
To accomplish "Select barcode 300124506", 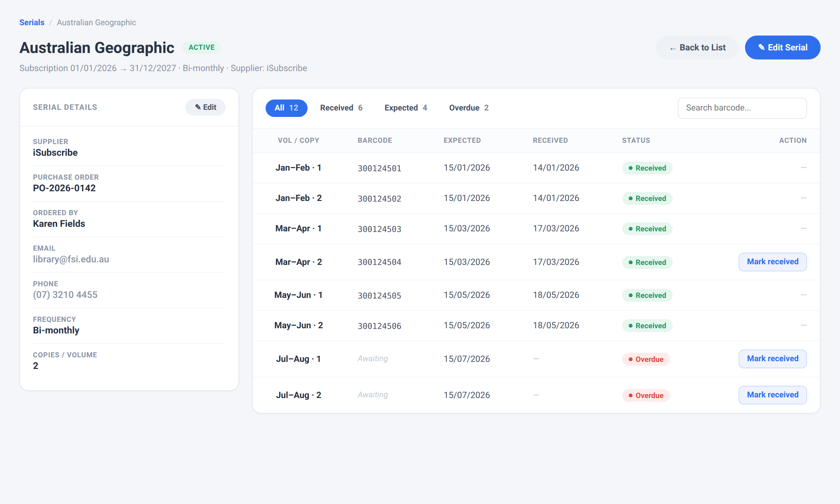I will click(379, 326).
